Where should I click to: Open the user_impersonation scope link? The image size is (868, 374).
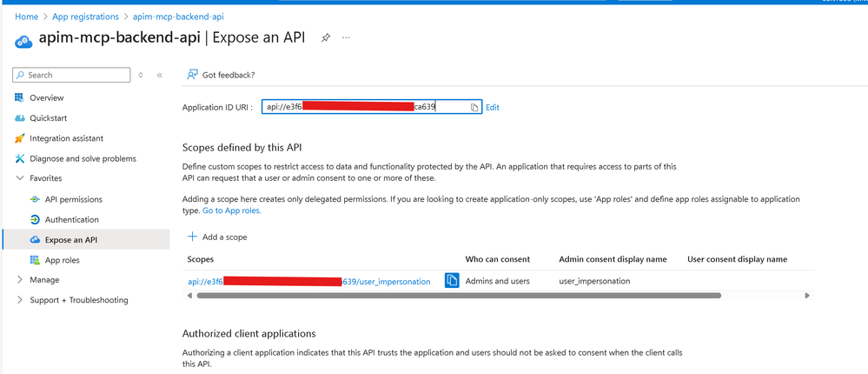309,282
